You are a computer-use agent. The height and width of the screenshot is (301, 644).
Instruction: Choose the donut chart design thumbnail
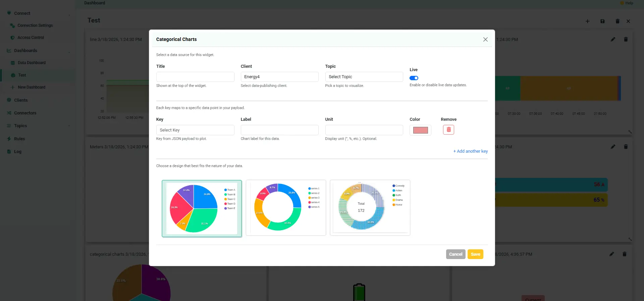[286, 208]
